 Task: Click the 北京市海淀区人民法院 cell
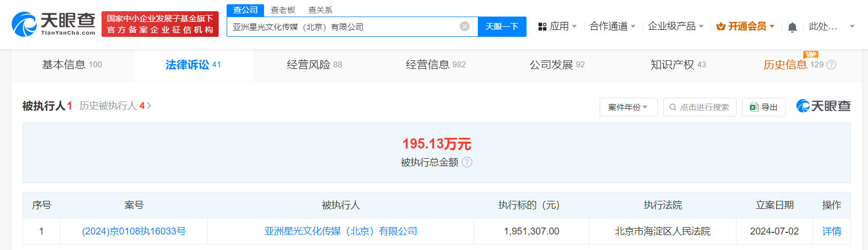point(663,231)
